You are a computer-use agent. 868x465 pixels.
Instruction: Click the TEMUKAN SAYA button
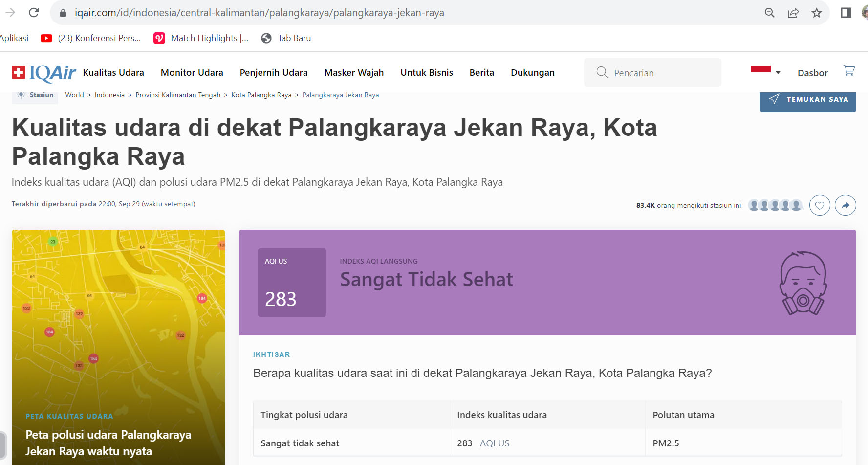pos(807,100)
